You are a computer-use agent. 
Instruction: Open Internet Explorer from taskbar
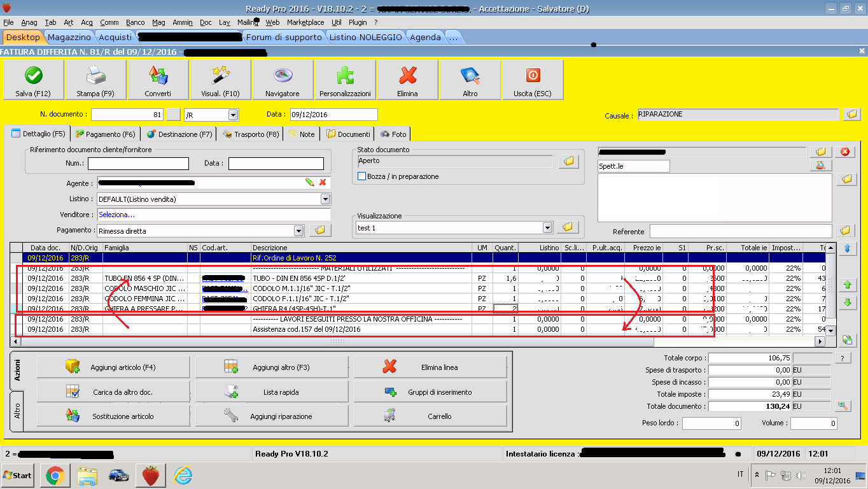pyautogui.click(x=183, y=475)
